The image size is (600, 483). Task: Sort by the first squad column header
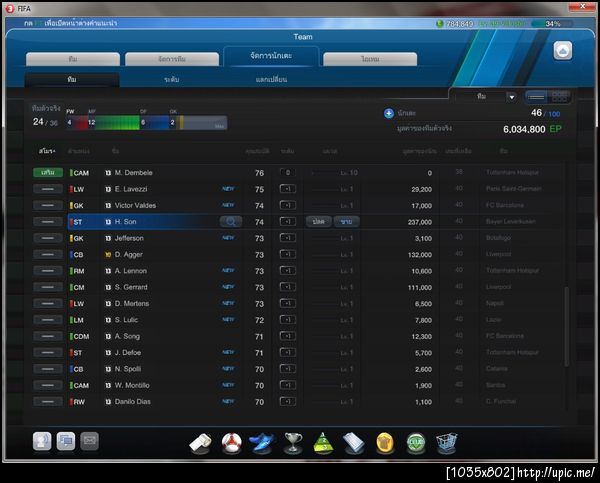pos(47,151)
